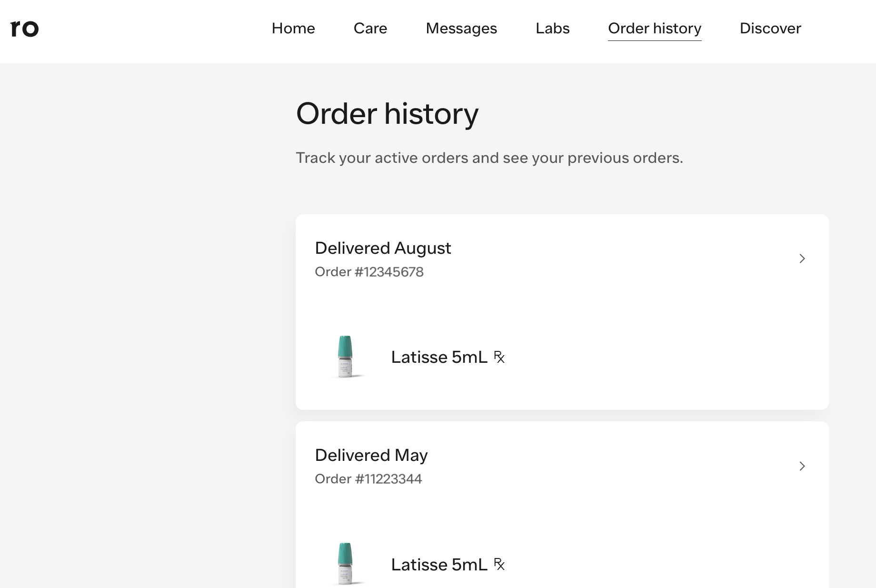Go to the Home tab
Screen dimensions: 876x588
pos(293,29)
